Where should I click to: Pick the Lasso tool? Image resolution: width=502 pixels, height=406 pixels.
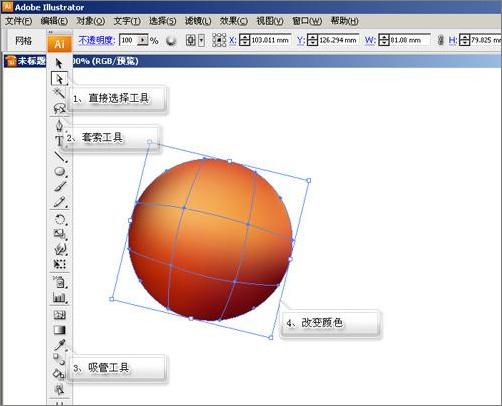pos(59,108)
